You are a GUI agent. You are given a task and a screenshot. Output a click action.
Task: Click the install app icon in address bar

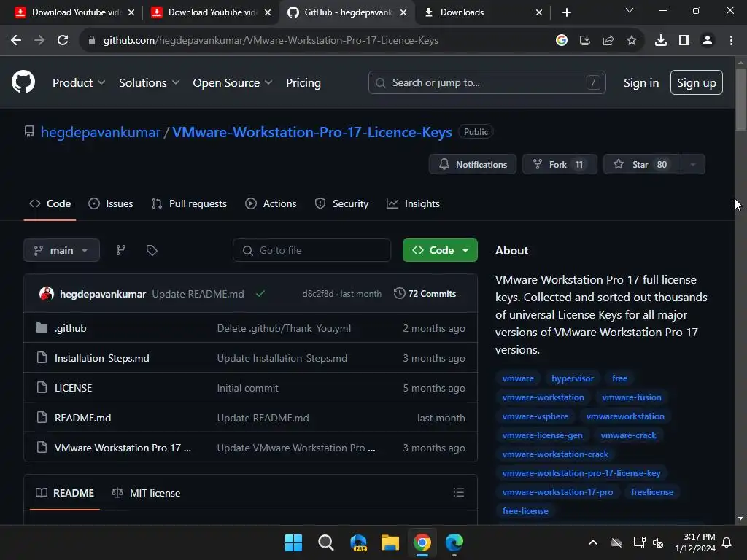click(x=585, y=41)
